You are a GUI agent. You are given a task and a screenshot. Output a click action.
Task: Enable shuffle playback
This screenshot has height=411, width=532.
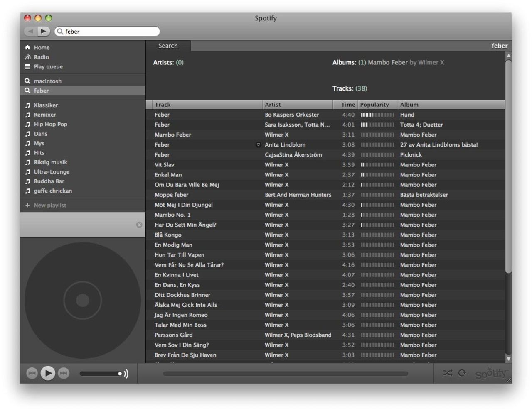pyautogui.click(x=448, y=373)
